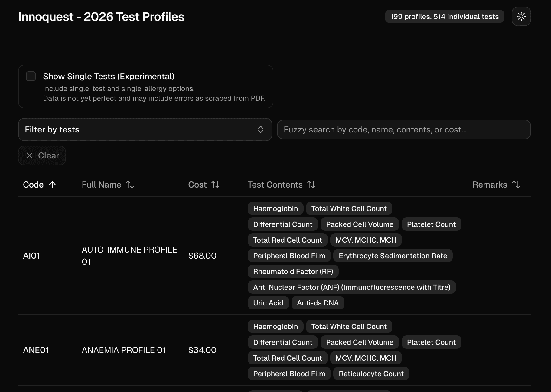Click the 199 profiles count badge
Screen dimensions: 551x392
click(444, 16)
